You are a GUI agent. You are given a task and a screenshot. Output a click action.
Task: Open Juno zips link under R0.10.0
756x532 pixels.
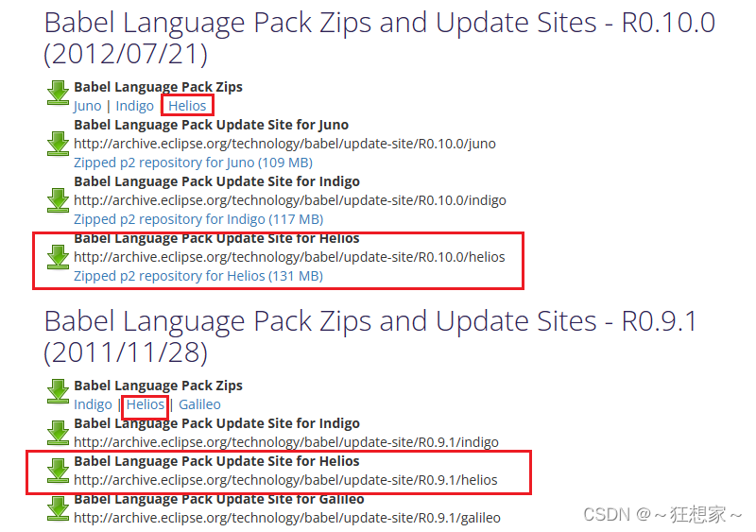(87, 106)
